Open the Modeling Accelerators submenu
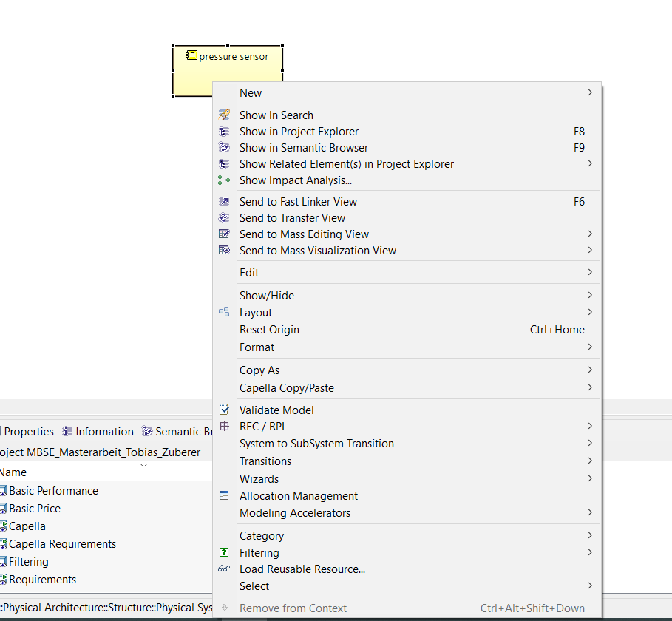This screenshot has height=621, width=672. pos(407,513)
